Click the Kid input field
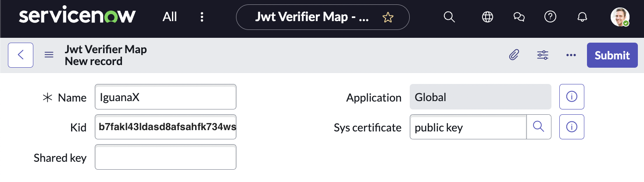Viewport: 644px width, 182px height. (165, 127)
